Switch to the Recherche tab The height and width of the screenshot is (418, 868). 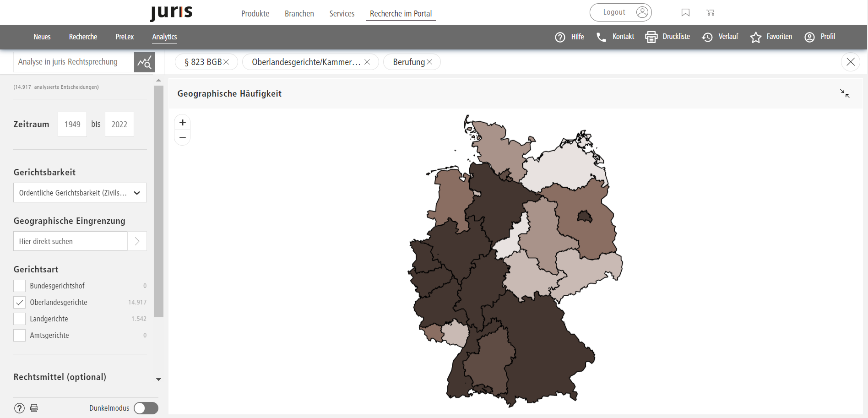83,37
